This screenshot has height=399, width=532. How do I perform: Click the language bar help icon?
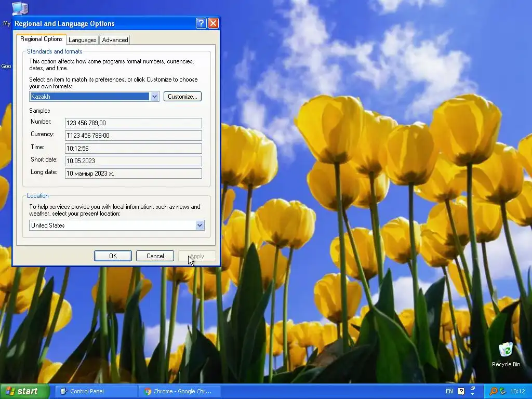pos(461,391)
